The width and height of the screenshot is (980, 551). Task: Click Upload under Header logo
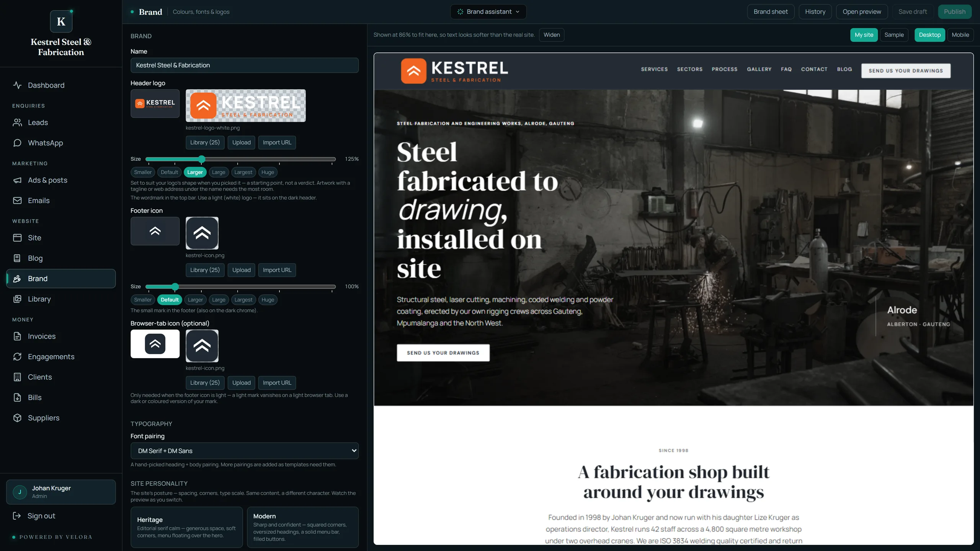click(x=242, y=142)
